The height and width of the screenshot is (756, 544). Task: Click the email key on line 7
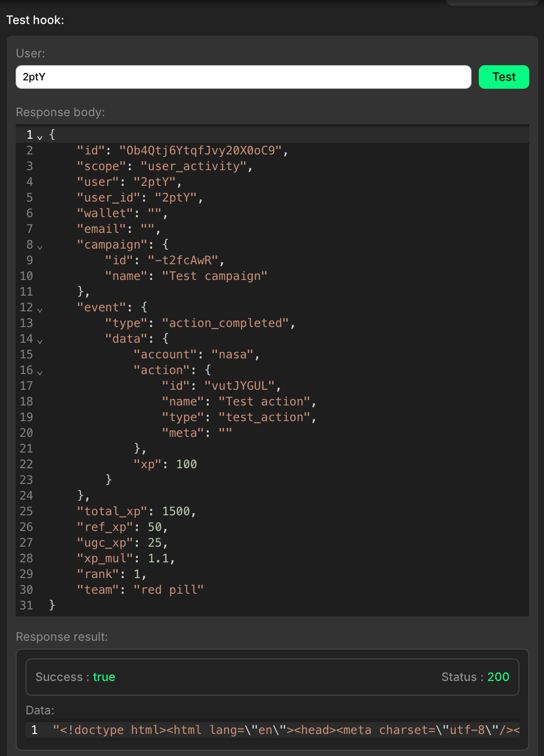coord(102,229)
